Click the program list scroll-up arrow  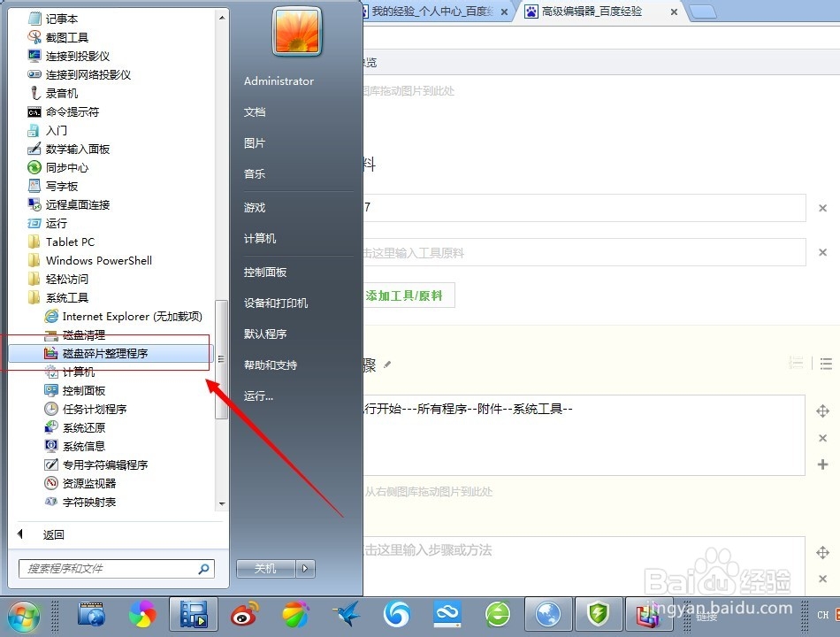(222, 18)
